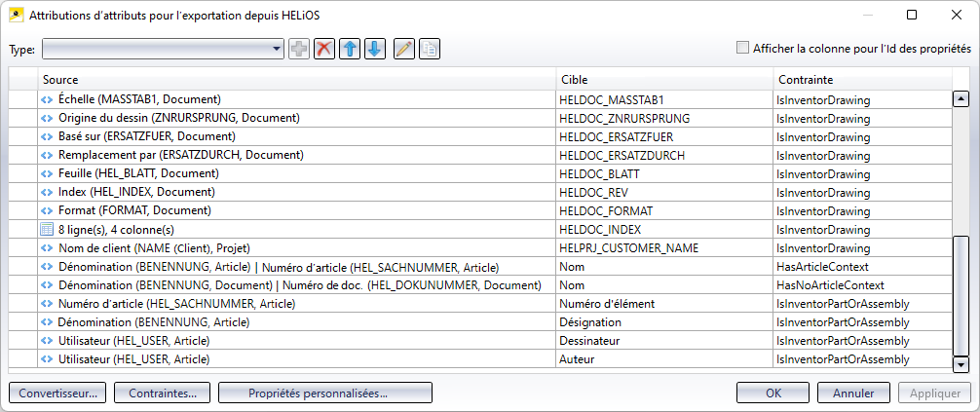Click the copy attribution icon

(x=430, y=49)
